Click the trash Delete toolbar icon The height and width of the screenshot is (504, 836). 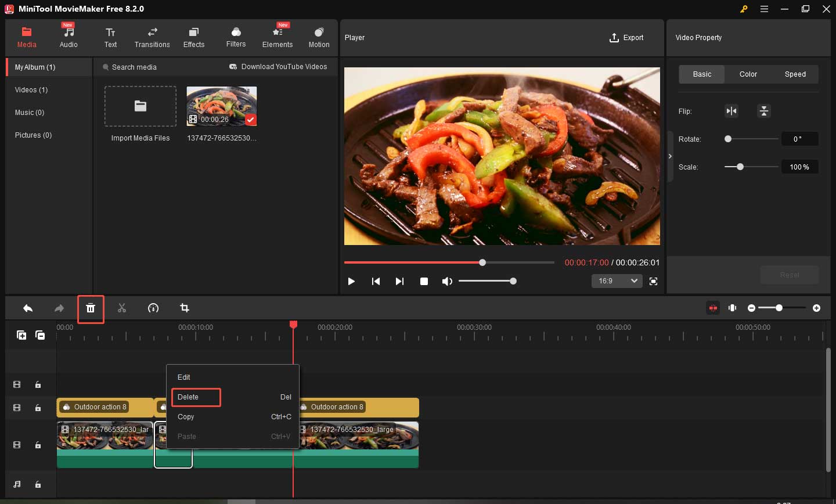(x=91, y=308)
